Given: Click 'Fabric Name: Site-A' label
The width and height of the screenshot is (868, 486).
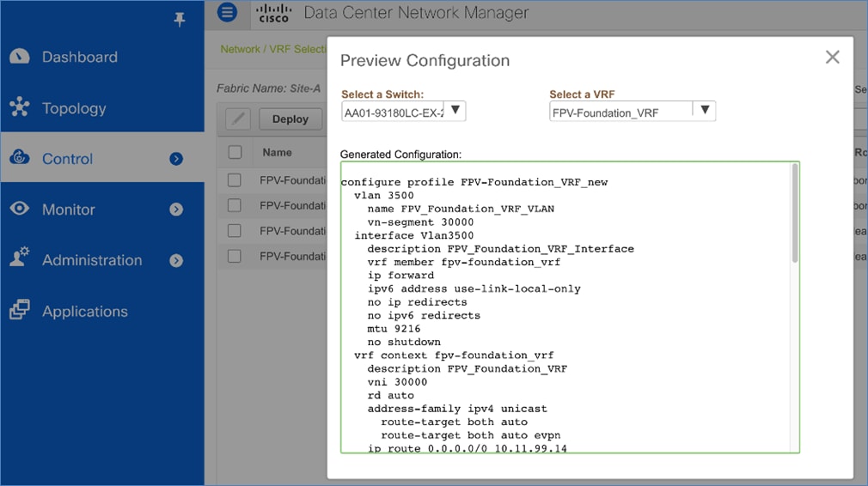Looking at the screenshot, I should pyautogui.click(x=268, y=88).
